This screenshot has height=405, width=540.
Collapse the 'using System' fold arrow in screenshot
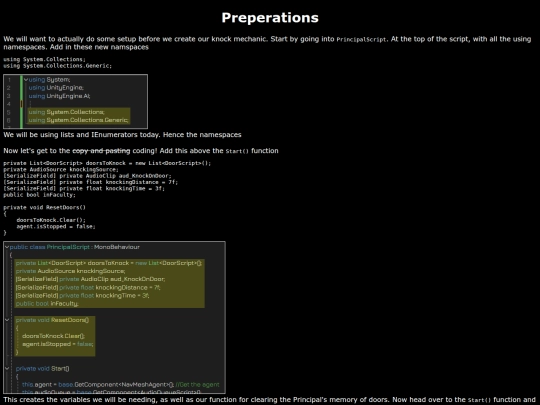[x=26, y=80]
